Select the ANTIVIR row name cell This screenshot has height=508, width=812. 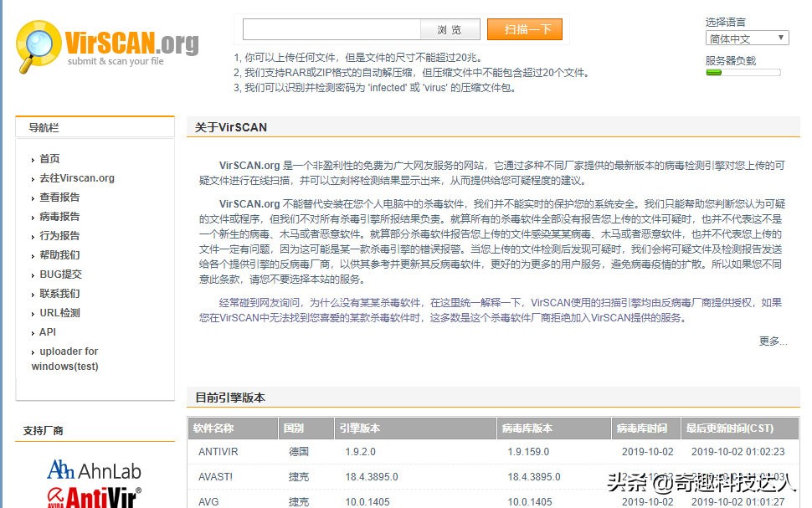pos(218,452)
